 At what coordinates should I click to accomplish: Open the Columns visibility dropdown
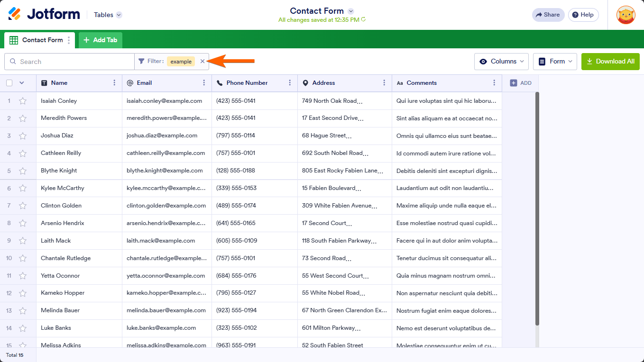pos(502,61)
